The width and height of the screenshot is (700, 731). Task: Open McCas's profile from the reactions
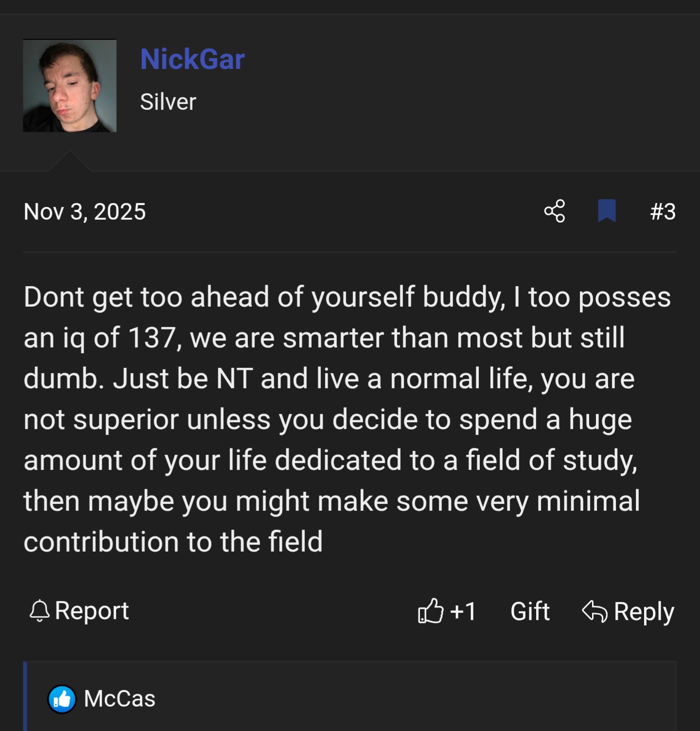pyautogui.click(x=120, y=699)
